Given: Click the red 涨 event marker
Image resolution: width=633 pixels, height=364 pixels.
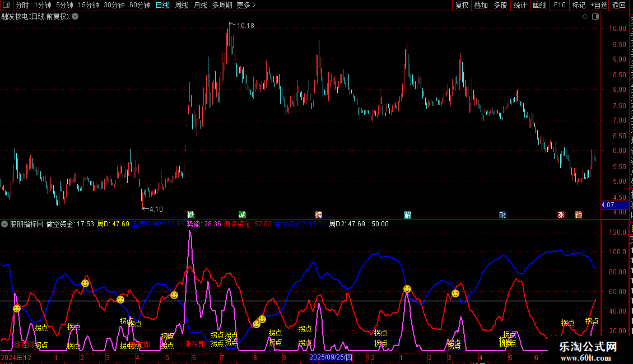Looking at the screenshot, I should [561, 214].
